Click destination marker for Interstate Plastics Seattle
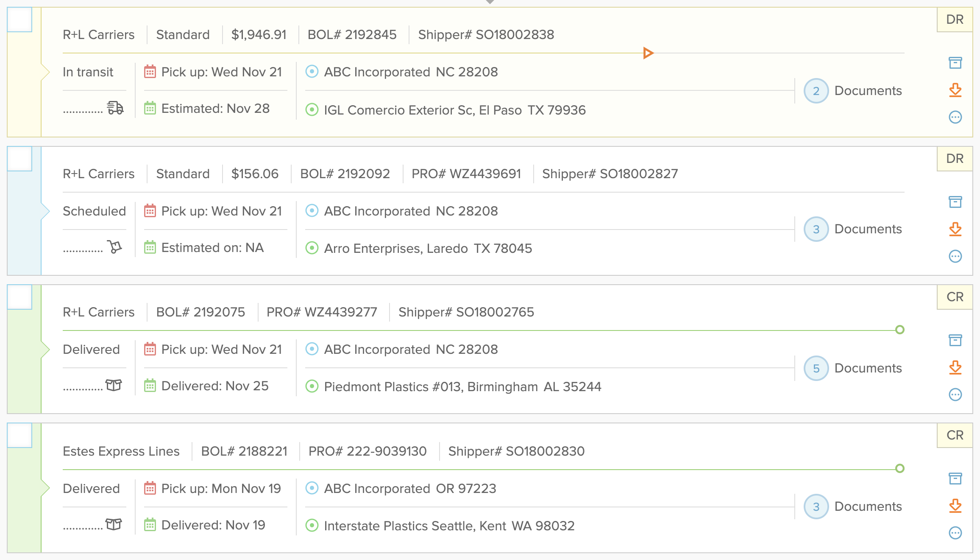 click(312, 525)
